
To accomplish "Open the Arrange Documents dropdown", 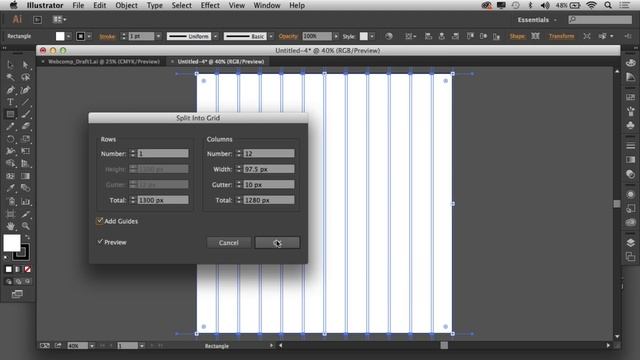I will click(x=59, y=20).
